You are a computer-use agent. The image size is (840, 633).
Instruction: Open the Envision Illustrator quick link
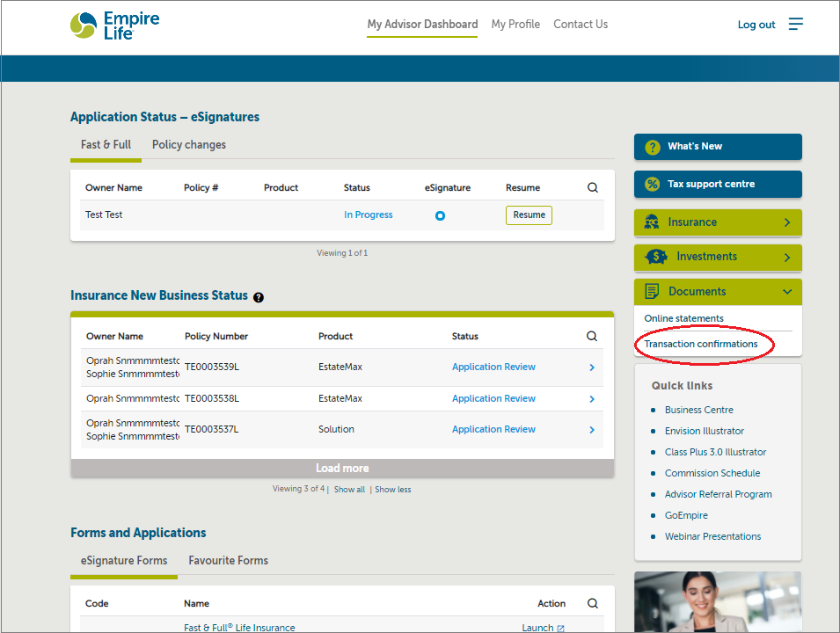pyautogui.click(x=705, y=431)
